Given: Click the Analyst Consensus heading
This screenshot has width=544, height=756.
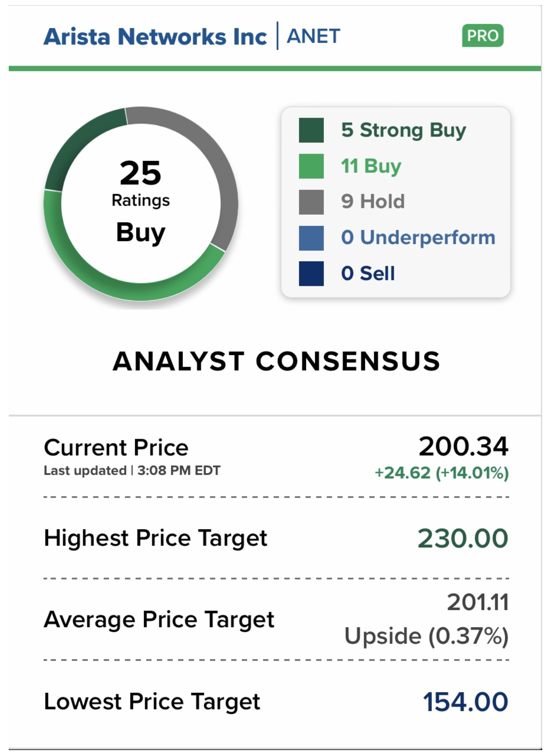Looking at the screenshot, I should tap(277, 361).
